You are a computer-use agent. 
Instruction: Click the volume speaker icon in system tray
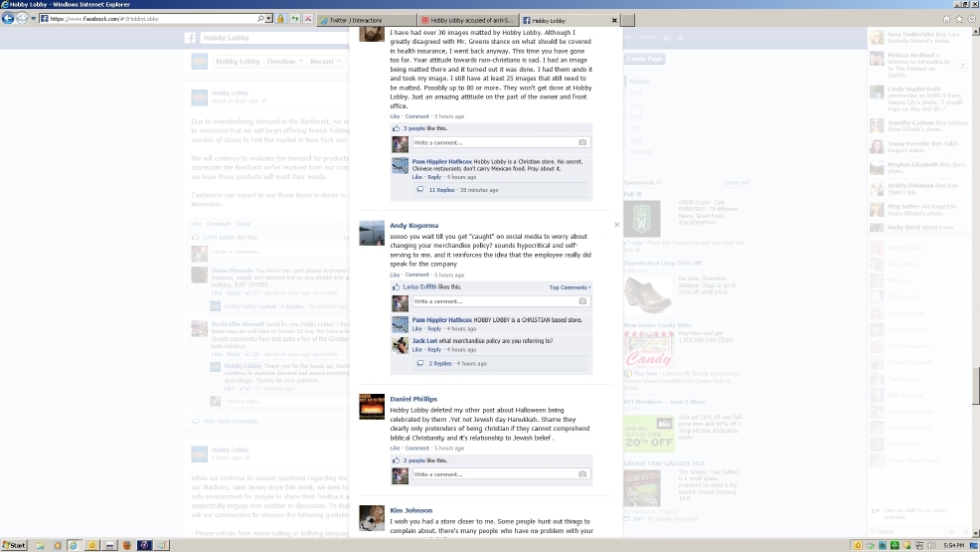932,546
